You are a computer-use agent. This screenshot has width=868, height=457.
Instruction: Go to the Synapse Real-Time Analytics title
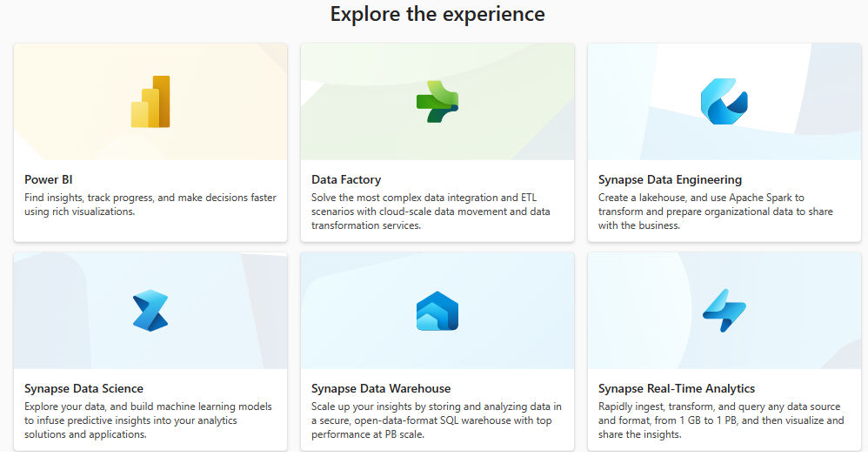point(677,388)
